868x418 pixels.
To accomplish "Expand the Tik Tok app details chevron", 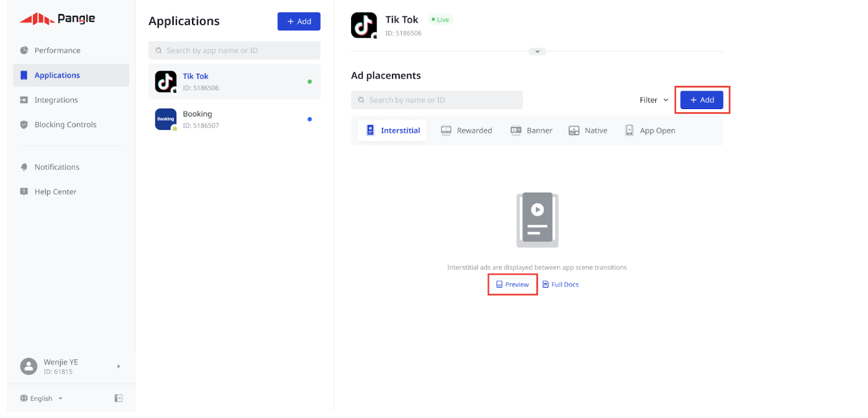I will [537, 51].
